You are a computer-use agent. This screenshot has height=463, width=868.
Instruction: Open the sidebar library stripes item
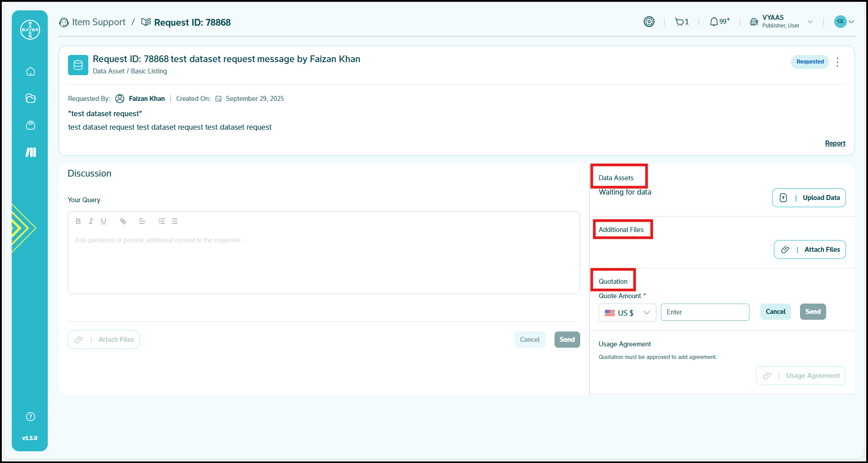coord(31,152)
